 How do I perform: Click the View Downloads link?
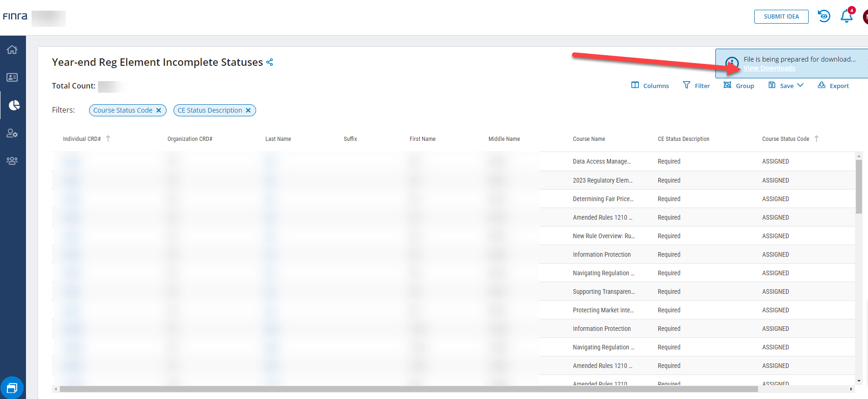769,68
